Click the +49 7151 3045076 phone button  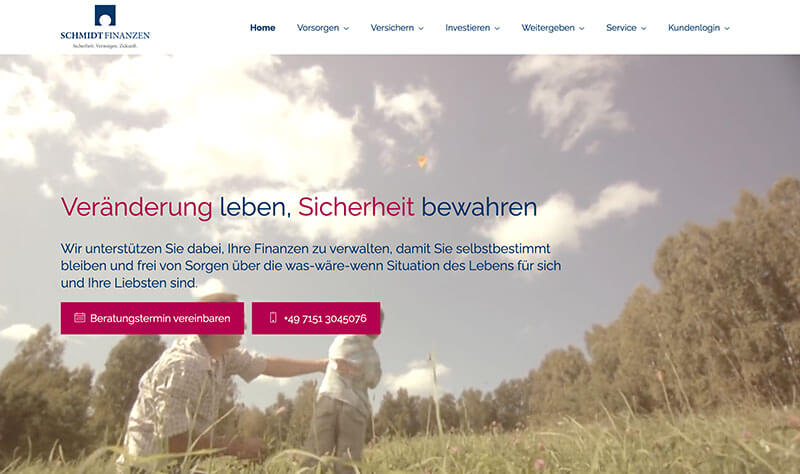pos(316,318)
